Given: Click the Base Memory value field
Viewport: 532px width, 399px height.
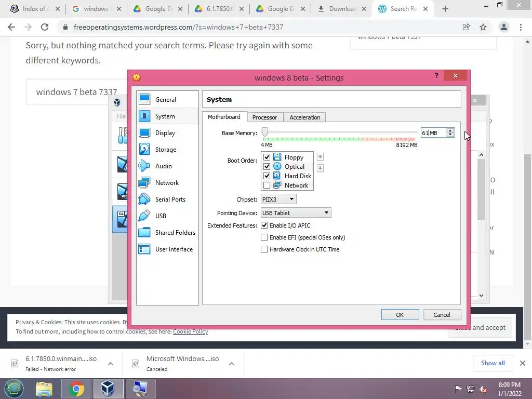Looking at the screenshot, I should [434, 132].
